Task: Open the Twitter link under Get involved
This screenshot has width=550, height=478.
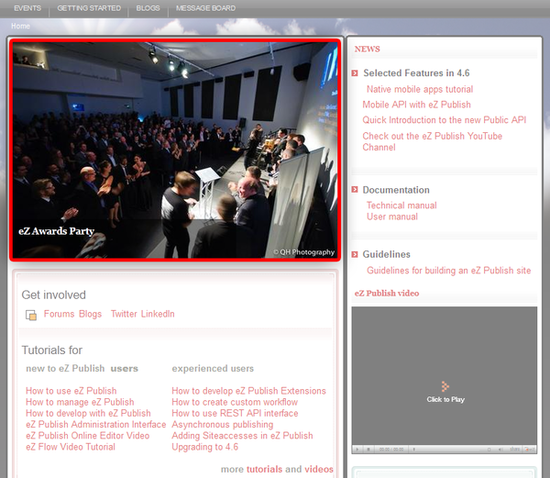Action: click(124, 314)
